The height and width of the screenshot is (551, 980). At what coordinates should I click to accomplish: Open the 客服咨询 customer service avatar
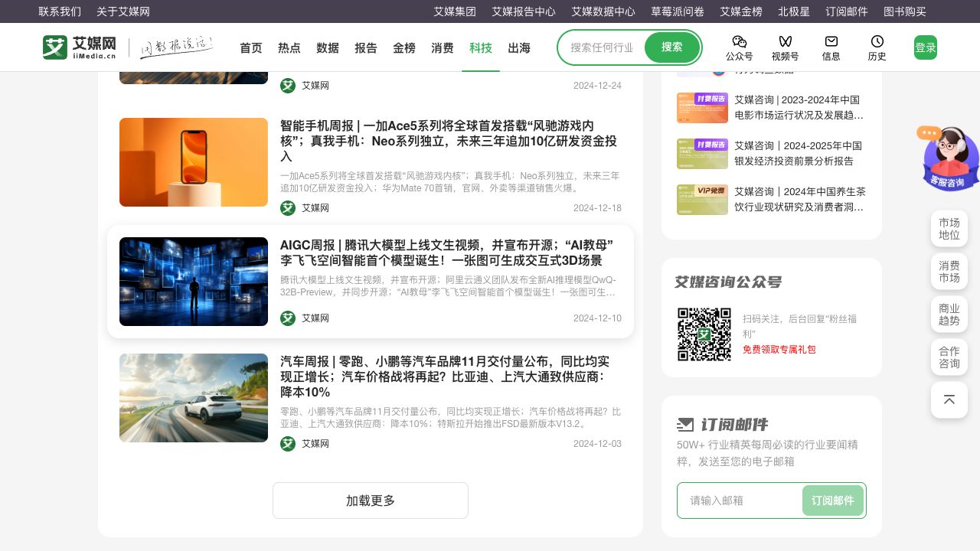pyautogui.click(x=950, y=158)
